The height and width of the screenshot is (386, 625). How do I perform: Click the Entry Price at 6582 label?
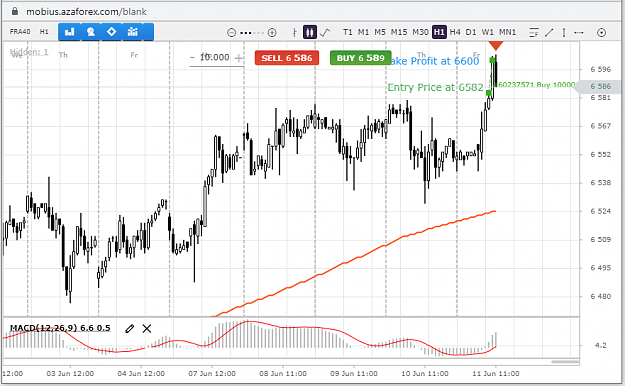click(x=435, y=87)
